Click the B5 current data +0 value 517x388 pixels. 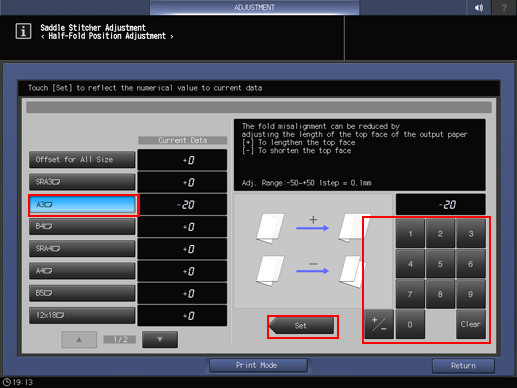(182, 293)
